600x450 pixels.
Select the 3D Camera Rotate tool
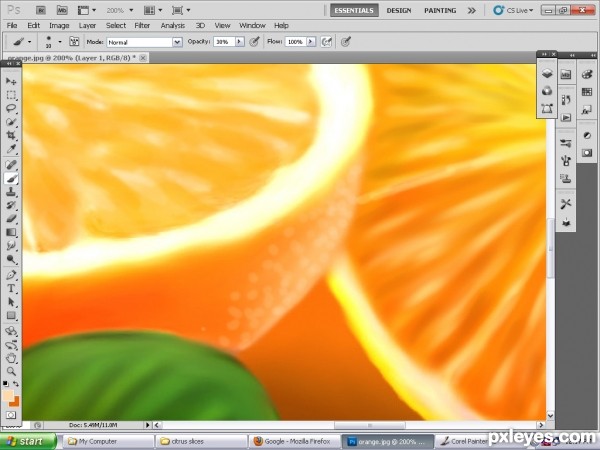11,345
